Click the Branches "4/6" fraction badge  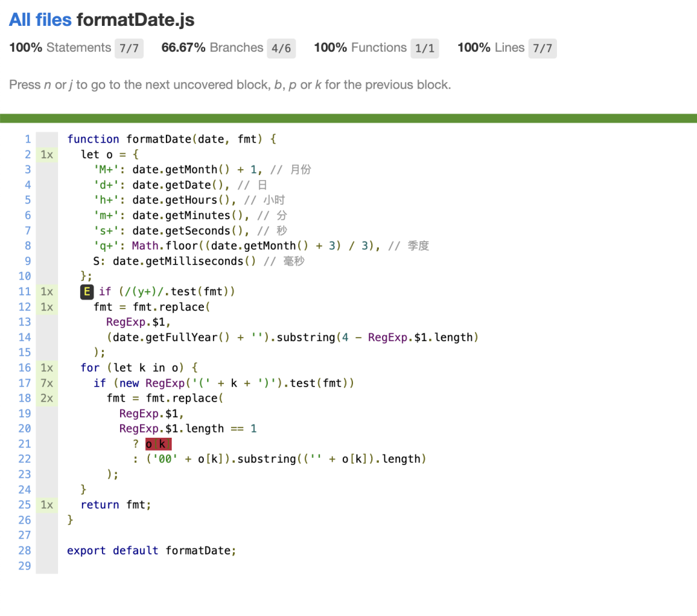point(281,48)
